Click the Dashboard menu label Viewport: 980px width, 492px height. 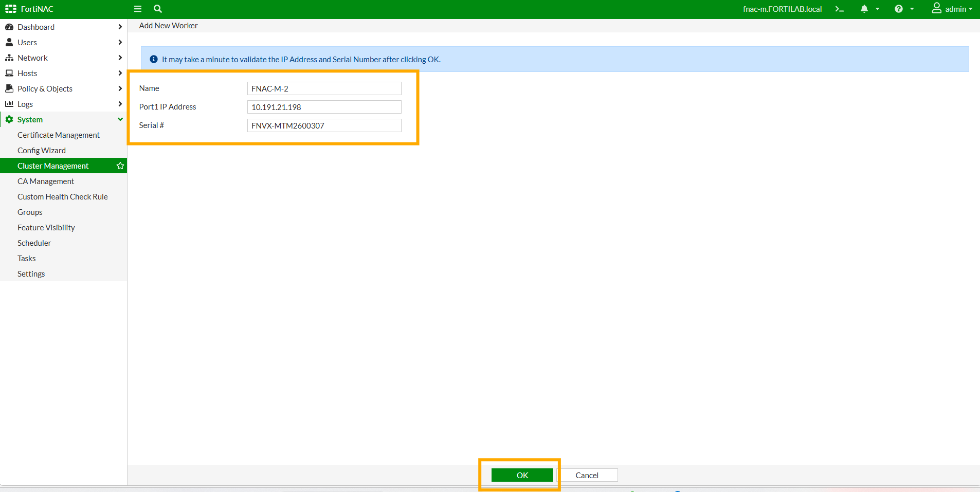pyautogui.click(x=36, y=27)
